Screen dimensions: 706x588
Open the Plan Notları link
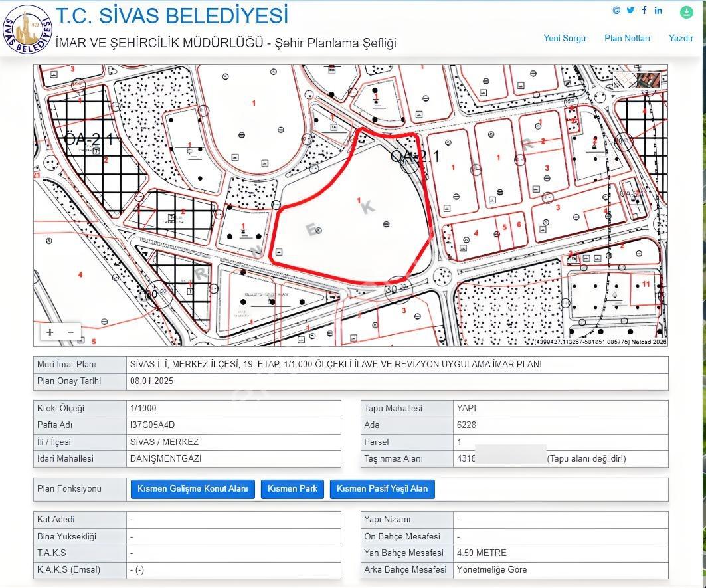point(627,38)
